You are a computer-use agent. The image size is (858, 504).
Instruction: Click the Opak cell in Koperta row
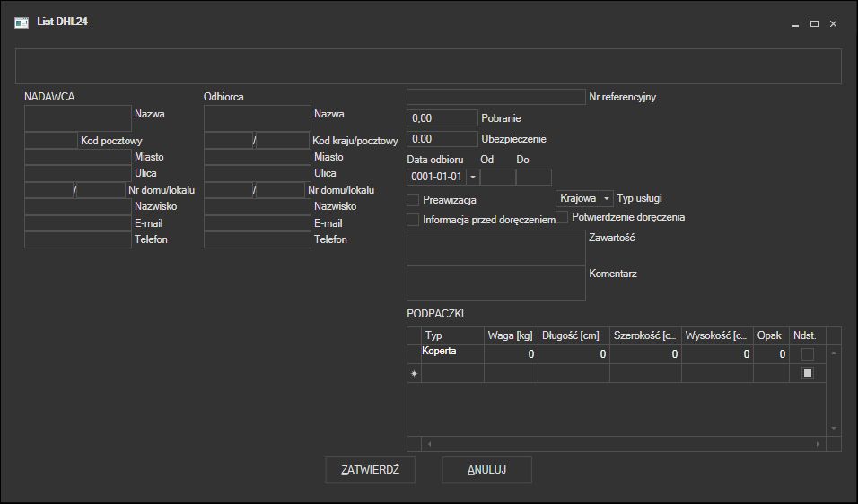[x=771, y=353]
